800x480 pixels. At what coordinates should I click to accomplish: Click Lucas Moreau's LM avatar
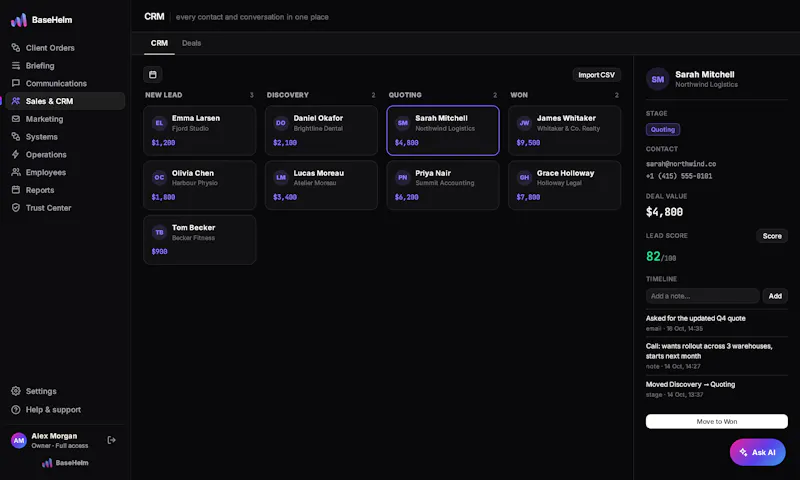[281, 178]
